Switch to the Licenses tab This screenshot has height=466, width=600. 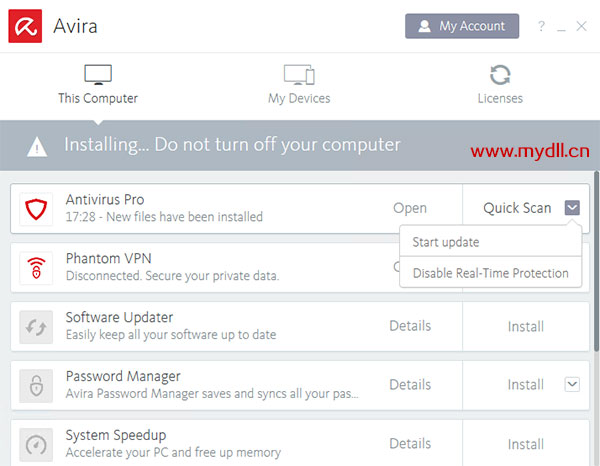click(x=500, y=85)
